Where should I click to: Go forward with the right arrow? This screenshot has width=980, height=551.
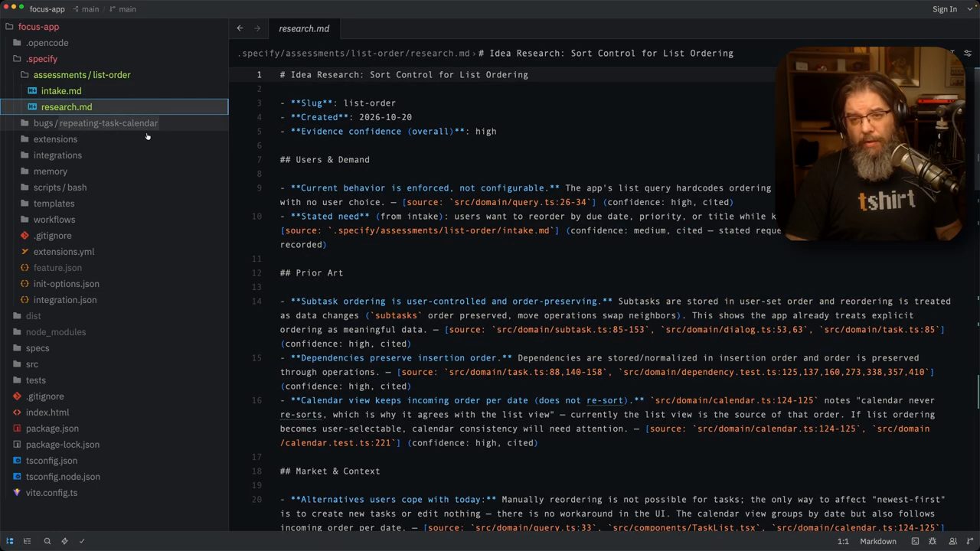tap(257, 28)
